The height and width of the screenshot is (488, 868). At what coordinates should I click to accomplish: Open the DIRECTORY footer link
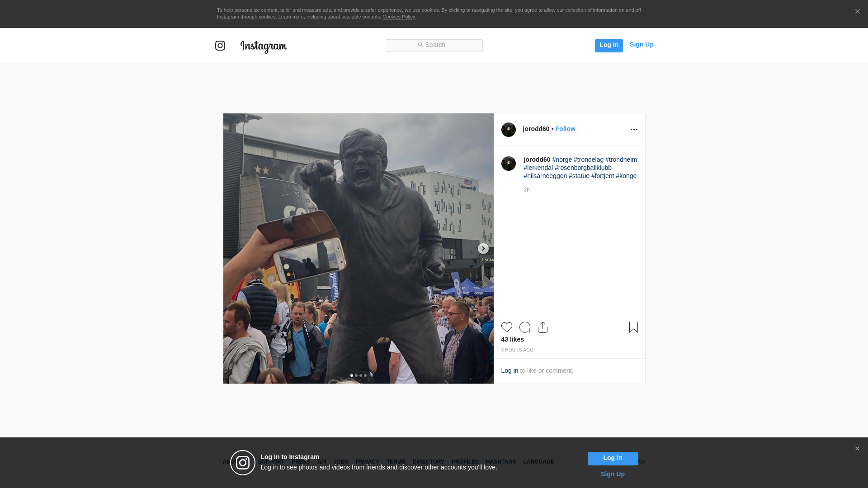(429, 462)
